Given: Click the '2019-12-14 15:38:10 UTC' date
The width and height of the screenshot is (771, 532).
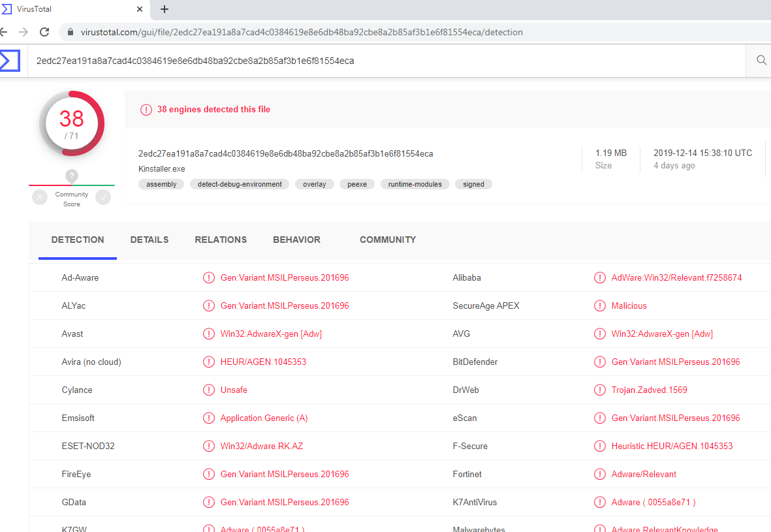Looking at the screenshot, I should tap(702, 153).
